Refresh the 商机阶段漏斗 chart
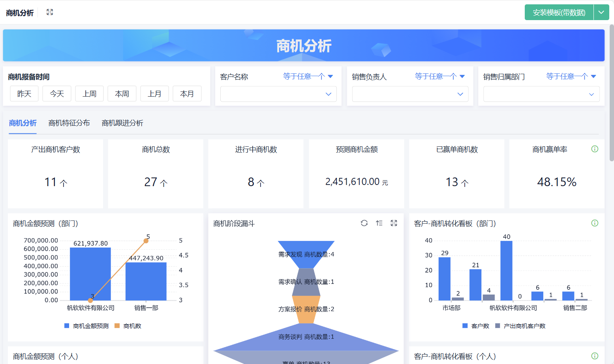The image size is (614, 364). pos(364,223)
